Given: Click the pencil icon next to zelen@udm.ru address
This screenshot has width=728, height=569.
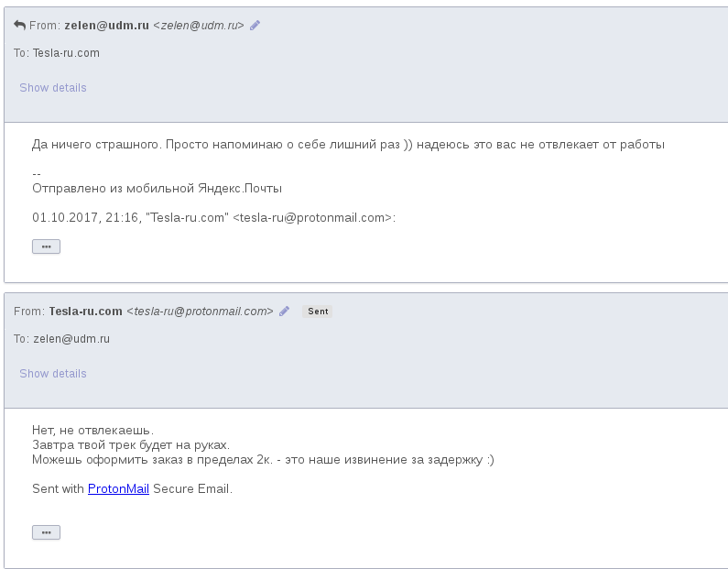Looking at the screenshot, I should pyautogui.click(x=255, y=26).
